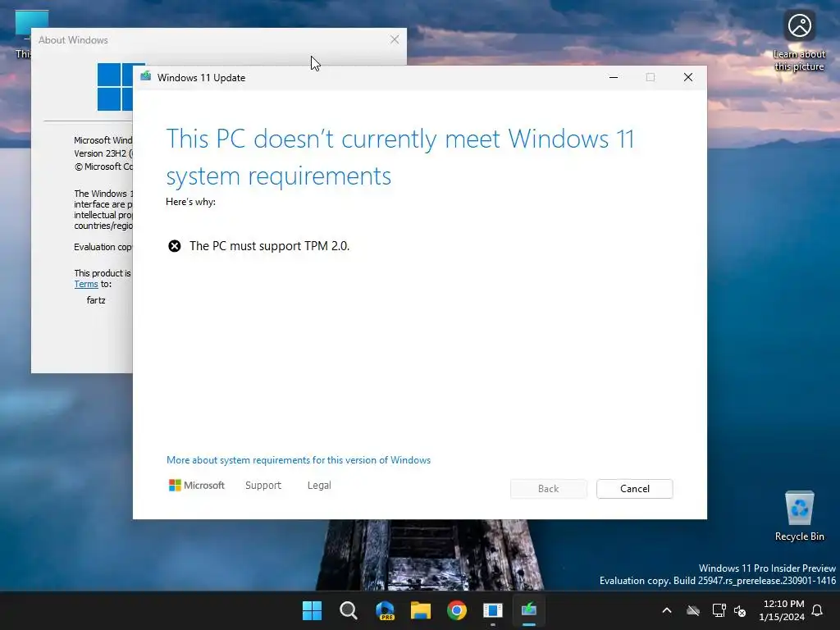Click the muted volume tray icon
This screenshot has width=840, height=630.
[741, 610]
